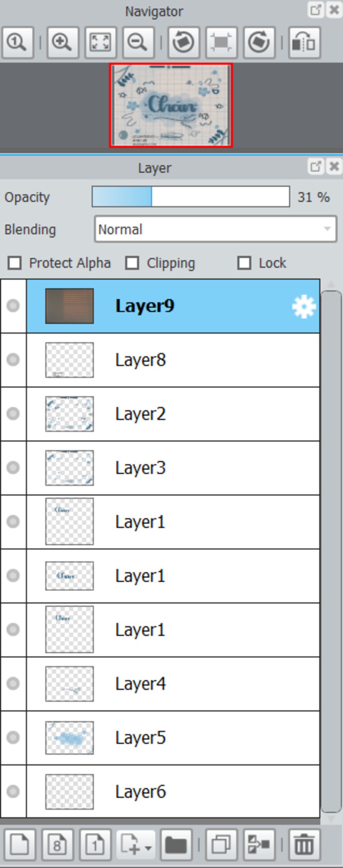The image size is (343, 868).
Task: Click the Opacity slider bar
Action: pyautogui.click(x=191, y=197)
